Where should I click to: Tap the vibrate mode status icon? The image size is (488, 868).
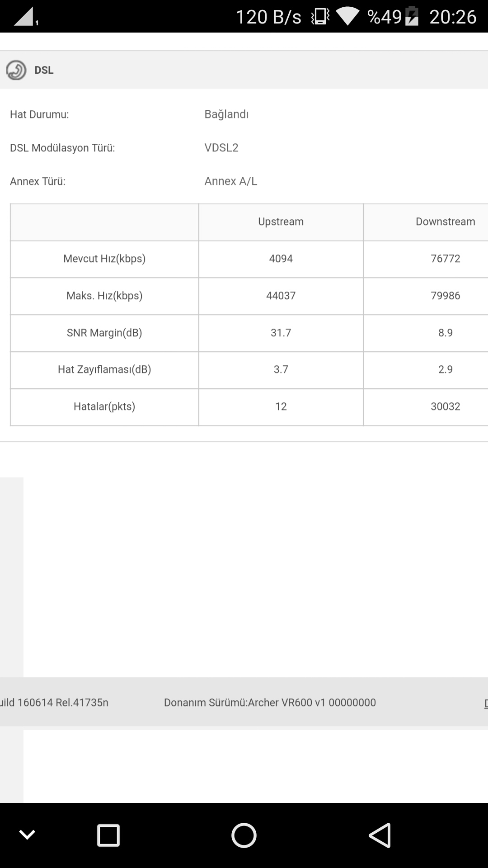click(320, 17)
